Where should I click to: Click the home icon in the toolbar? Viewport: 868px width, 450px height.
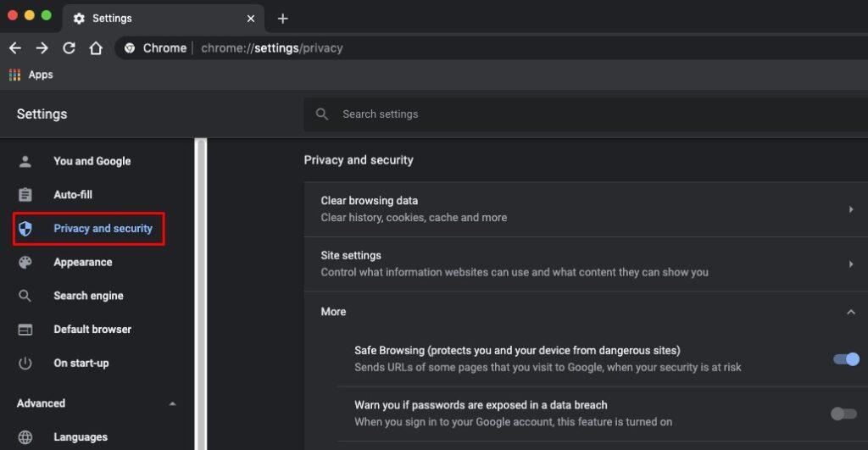pyautogui.click(x=96, y=48)
